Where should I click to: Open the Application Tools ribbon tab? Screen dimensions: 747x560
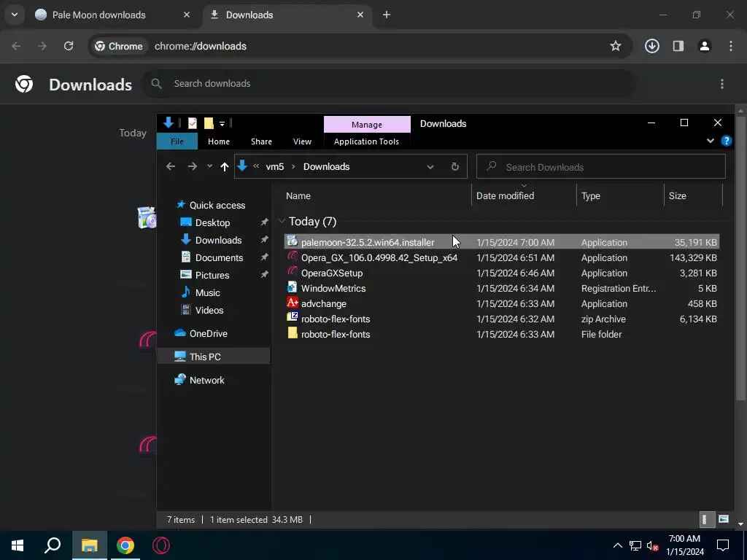coord(366,141)
